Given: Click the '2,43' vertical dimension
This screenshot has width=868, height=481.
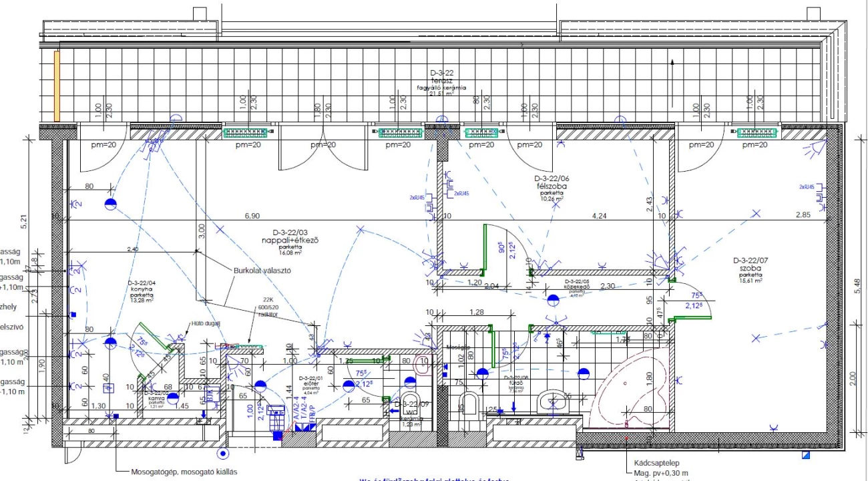Looking at the screenshot, I should tap(649, 204).
